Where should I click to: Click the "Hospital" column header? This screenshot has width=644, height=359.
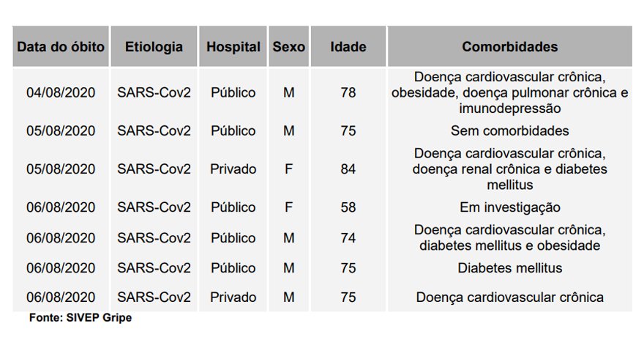pyautogui.click(x=233, y=47)
